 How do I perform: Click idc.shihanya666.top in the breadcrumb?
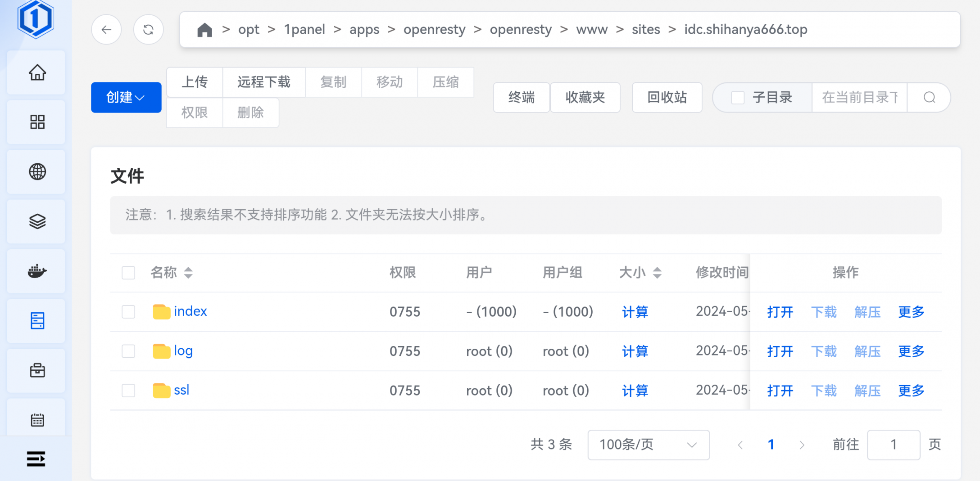point(746,30)
